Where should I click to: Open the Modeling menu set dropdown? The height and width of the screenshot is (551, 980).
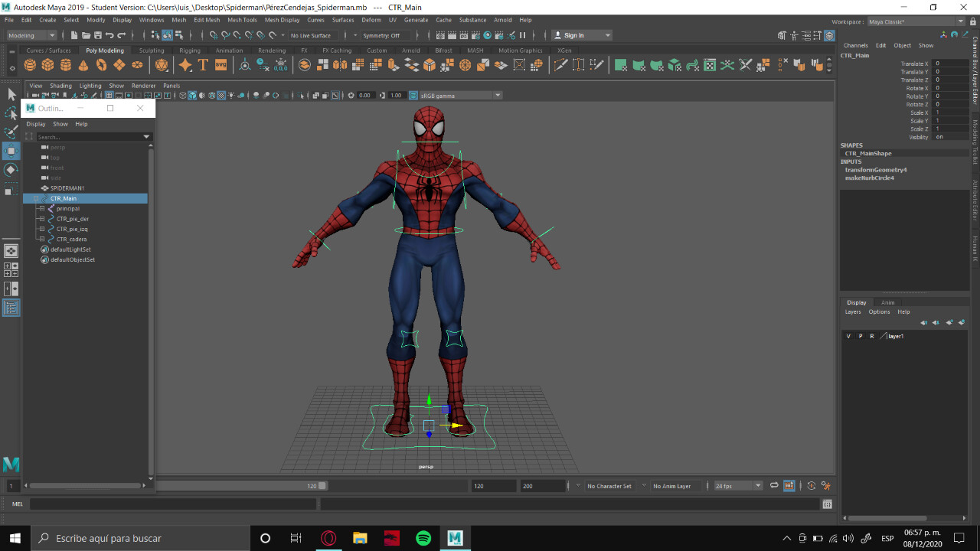click(x=29, y=34)
